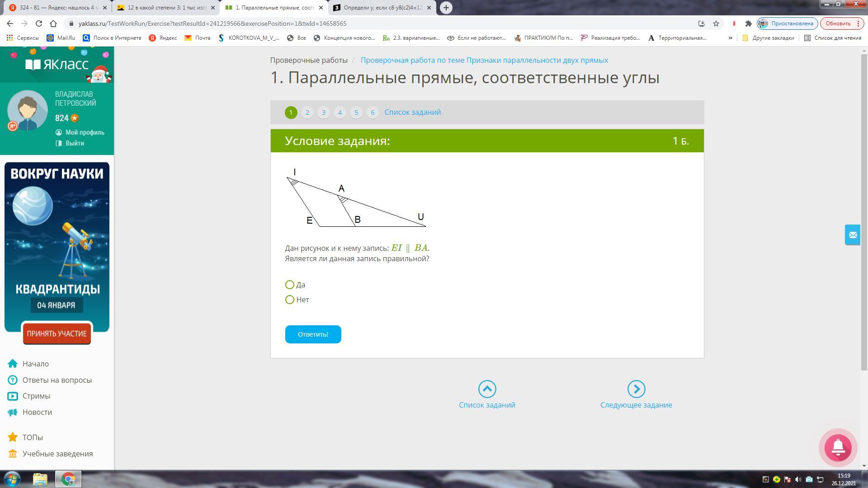Screen dimensions: 868x488
Task: Switch to '12 в какой степени 3' tab
Action: tap(166, 8)
